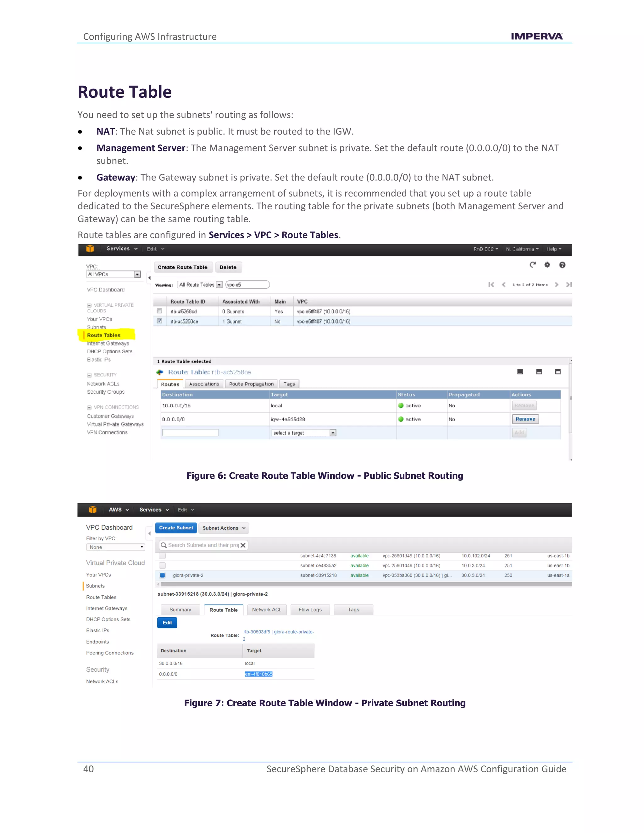Open the Services menu in top bar

122,249
